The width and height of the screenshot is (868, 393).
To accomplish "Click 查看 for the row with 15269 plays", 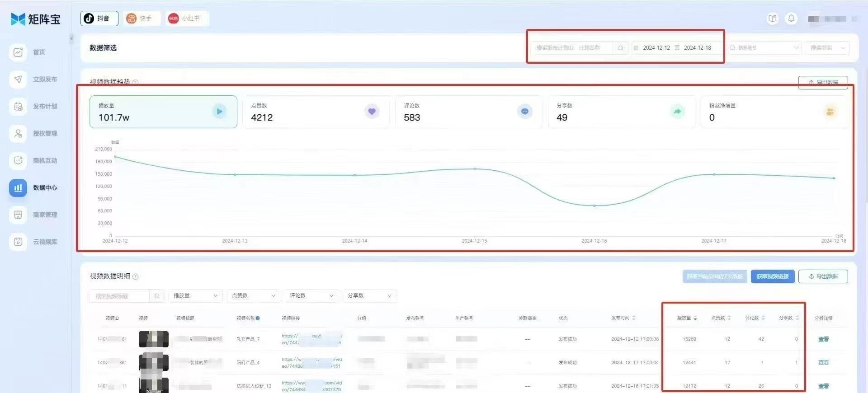I will [823, 339].
